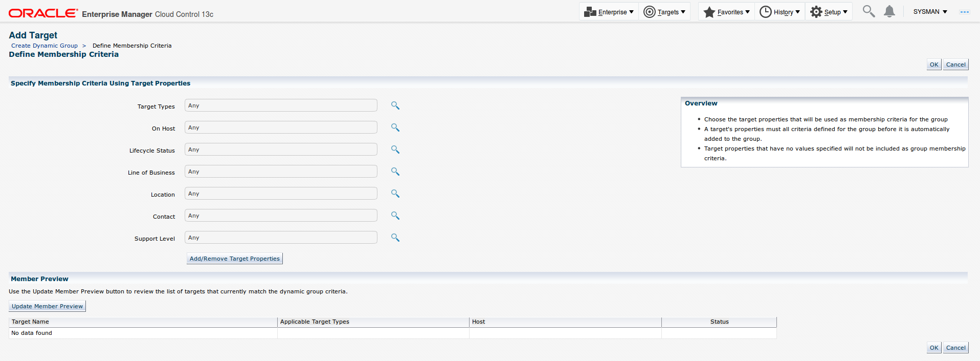Image resolution: width=980 pixels, height=361 pixels.
Task: Open the notifications bell
Action: click(889, 11)
